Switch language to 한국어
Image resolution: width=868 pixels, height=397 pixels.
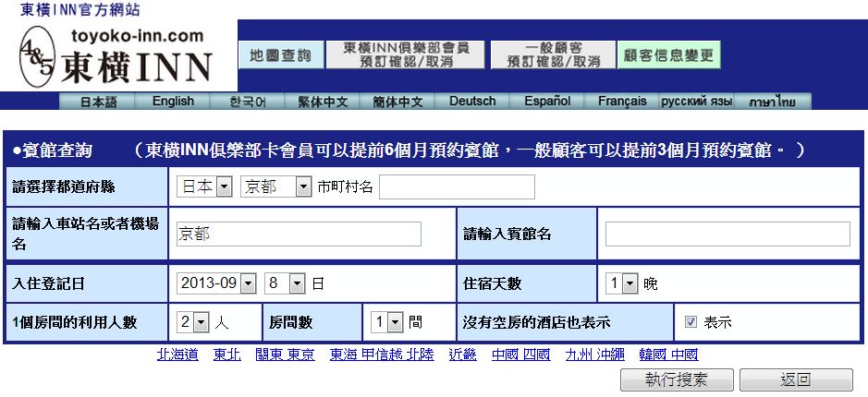pos(248,102)
